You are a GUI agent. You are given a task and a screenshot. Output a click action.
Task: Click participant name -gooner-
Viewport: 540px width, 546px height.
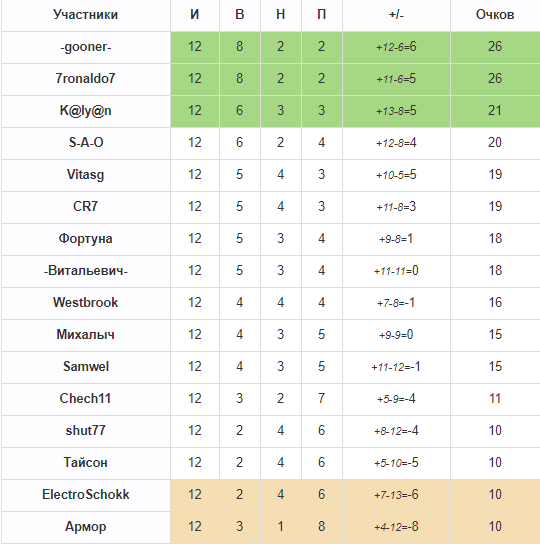86,47
